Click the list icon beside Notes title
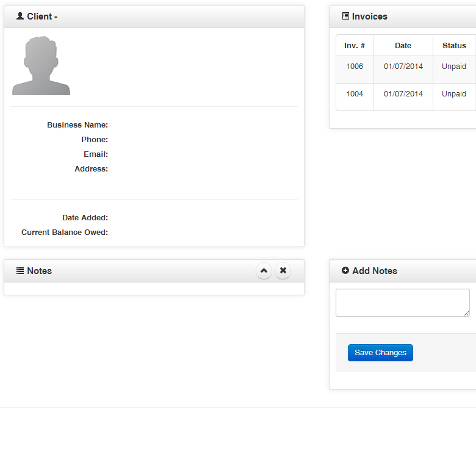Screen dimensions: 476x476 click(x=20, y=271)
